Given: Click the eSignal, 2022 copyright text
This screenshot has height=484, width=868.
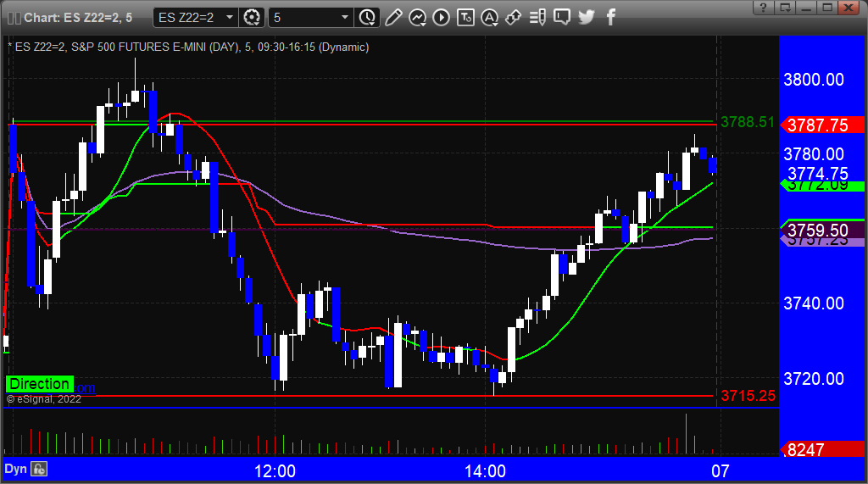Looking at the screenshot, I should point(44,399).
